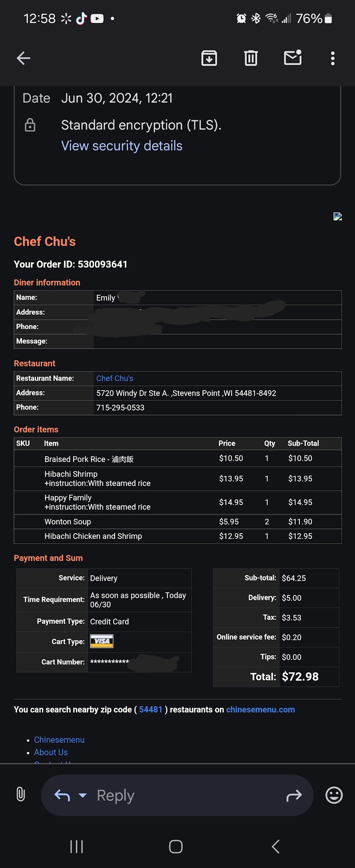Screen dimensions: 355x868
Task: Tap the forward arrow in reply bar
Action: tap(294, 795)
